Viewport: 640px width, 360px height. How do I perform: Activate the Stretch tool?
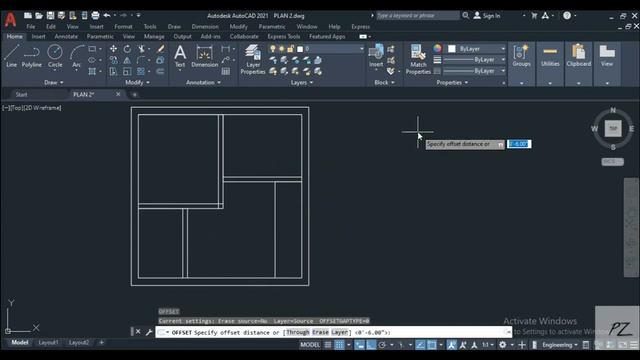pyautogui.click(x=113, y=71)
